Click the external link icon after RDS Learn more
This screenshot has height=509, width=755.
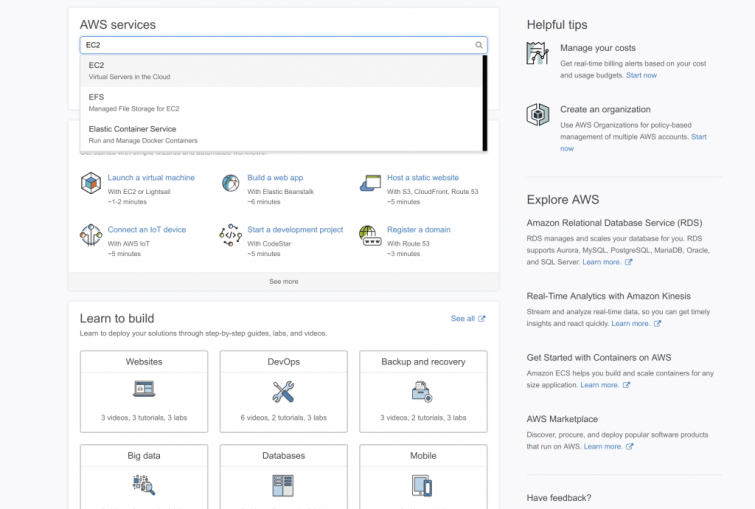pos(628,262)
